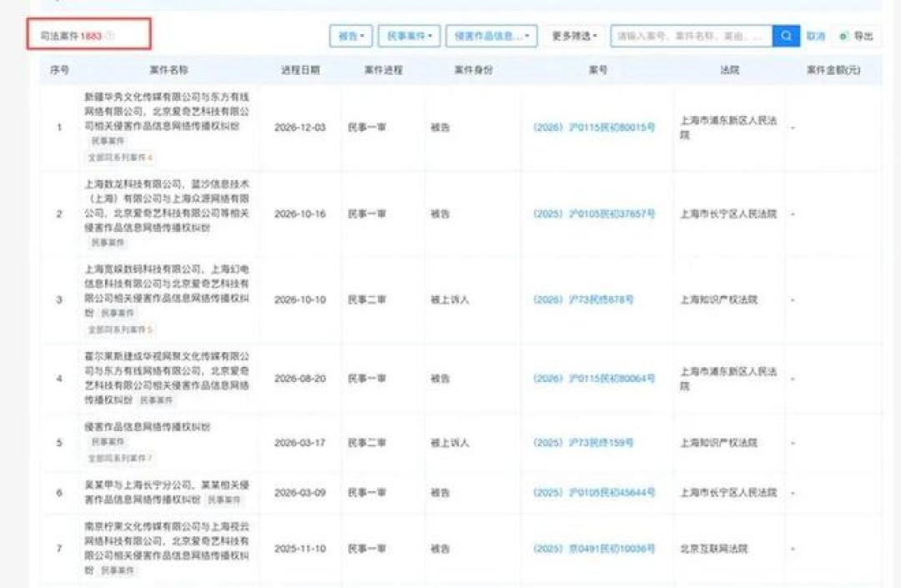Click the date 2026-12-03 cell

coord(300,127)
